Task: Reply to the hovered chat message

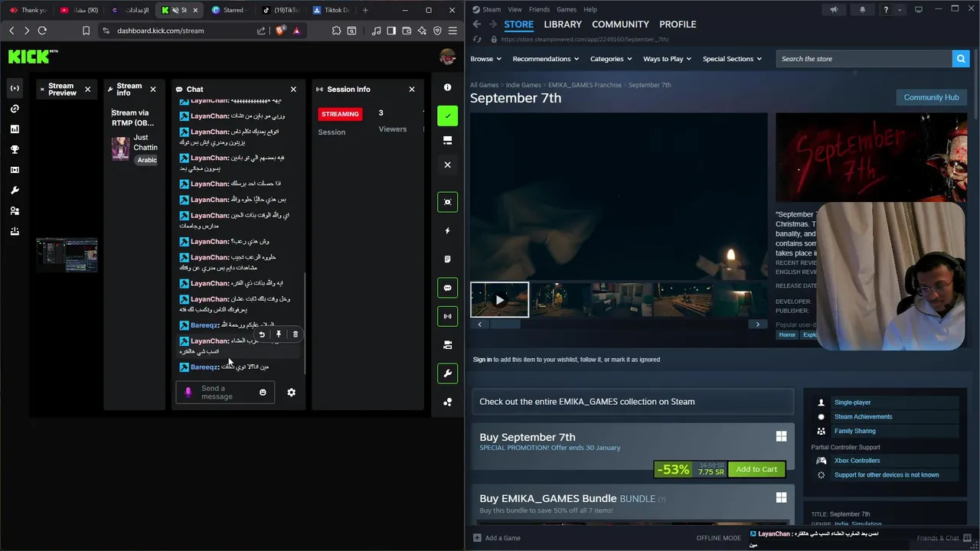Action: [262, 334]
